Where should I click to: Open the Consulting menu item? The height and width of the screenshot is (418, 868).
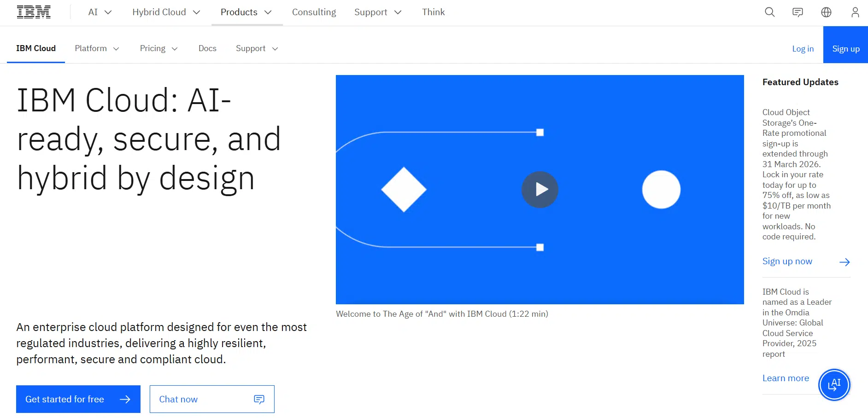pyautogui.click(x=314, y=12)
